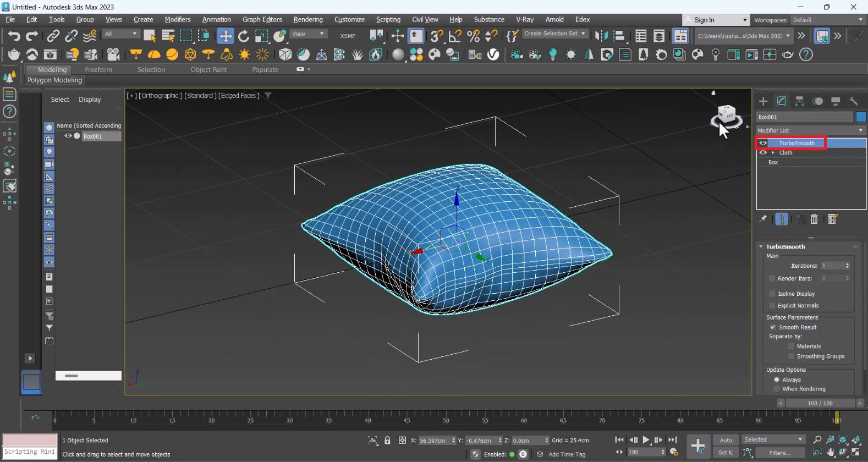Switch to the Freeform ribbon tab
Screen dimensions: 868x462
(x=98, y=70)
